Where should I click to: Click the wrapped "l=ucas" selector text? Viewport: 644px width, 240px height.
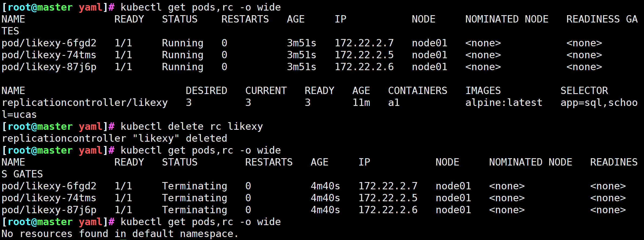[19, 115]
